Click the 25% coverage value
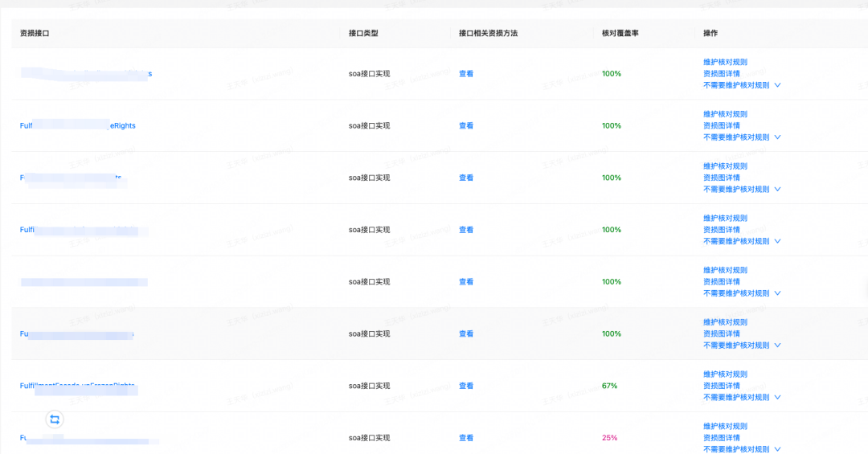This screenshot has width=868, height=454. tap(609, 438)
